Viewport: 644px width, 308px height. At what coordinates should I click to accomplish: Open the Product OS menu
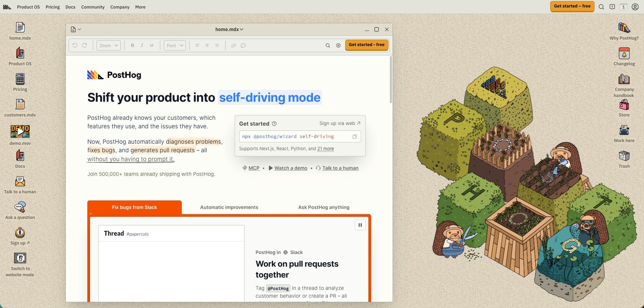[28, 7]
